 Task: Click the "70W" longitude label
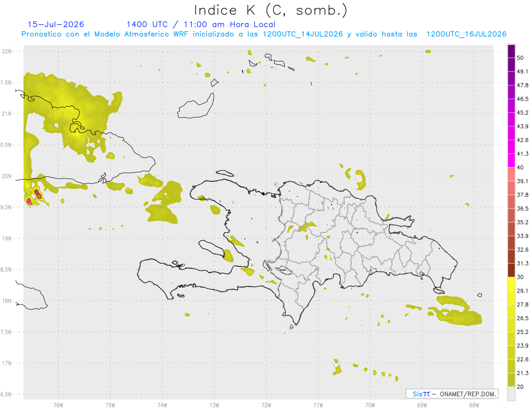[x=370, y=405]
